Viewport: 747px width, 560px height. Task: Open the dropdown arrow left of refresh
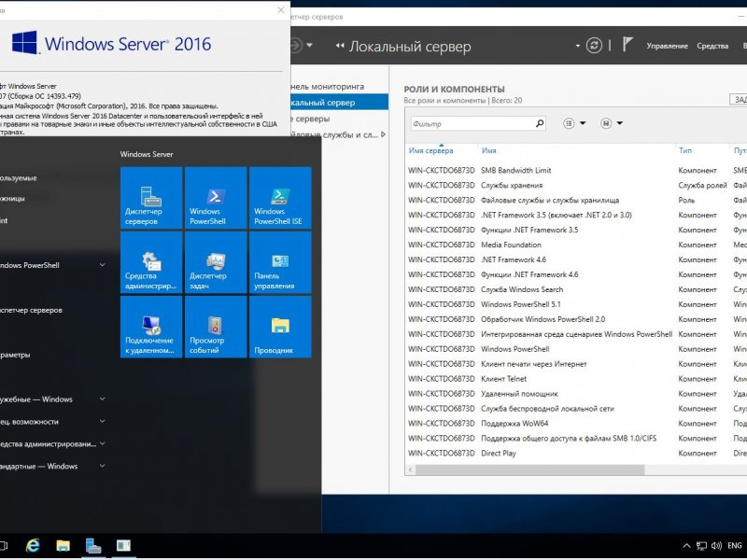click(577, 46)
